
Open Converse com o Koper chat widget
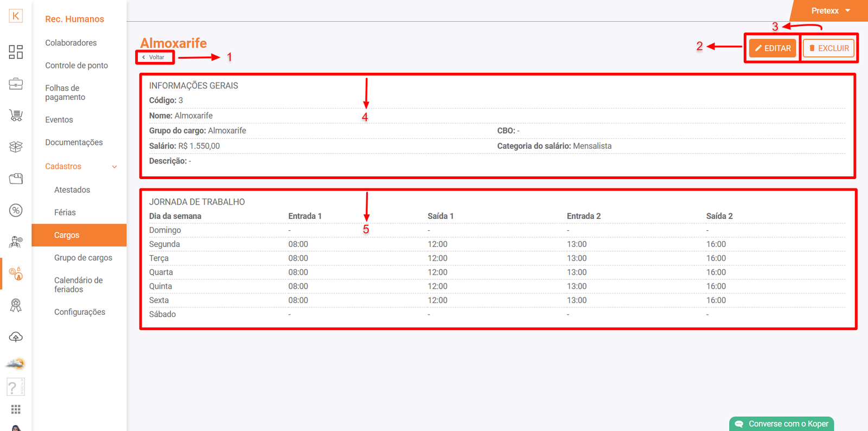tap(782, 424)
